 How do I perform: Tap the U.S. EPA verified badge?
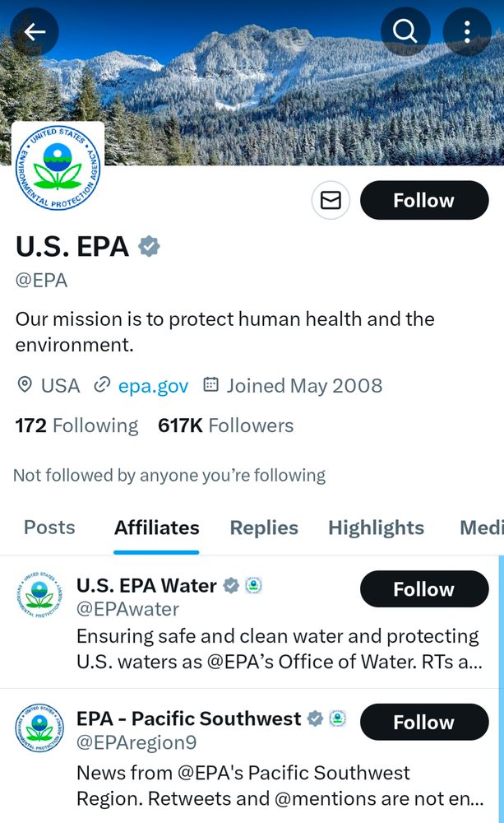pyautogui.click(x=149, y=246)
